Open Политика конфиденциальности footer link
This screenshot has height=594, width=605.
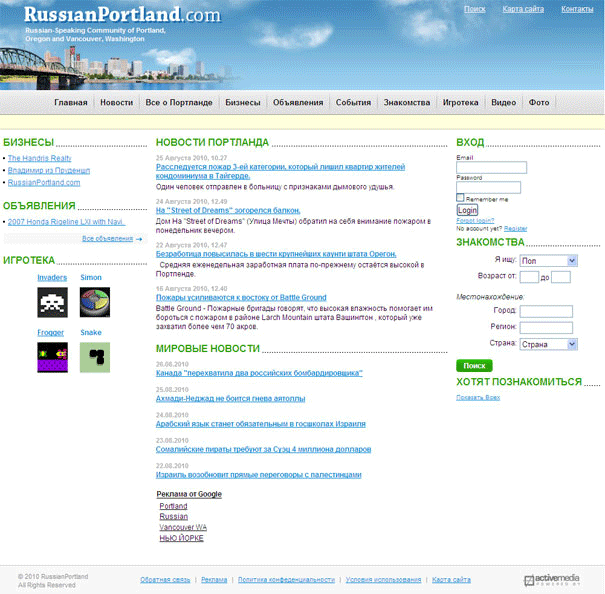point(286,580)
